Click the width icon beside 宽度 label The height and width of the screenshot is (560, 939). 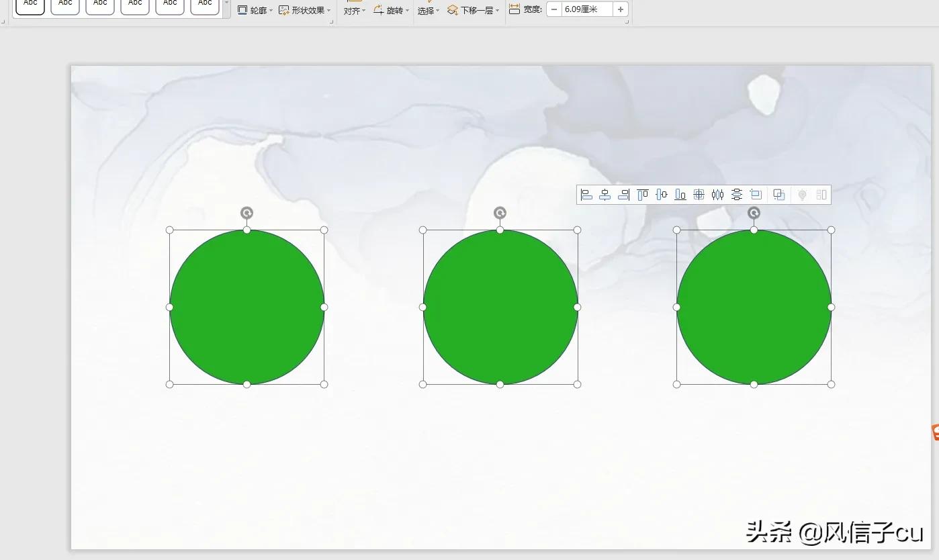[x=515, y=9]
